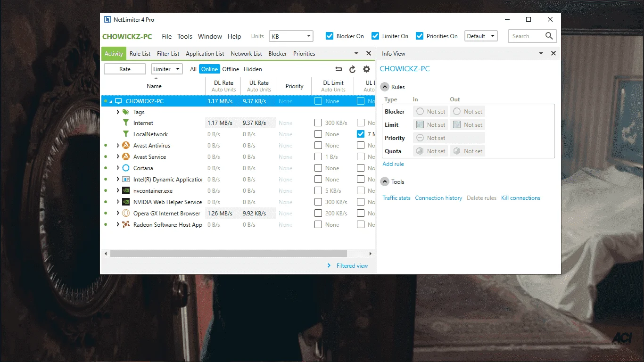The height and width of the screenshot is (362, 644).
Task: Switch to the Network List tab
Action: tap(246, 54)
